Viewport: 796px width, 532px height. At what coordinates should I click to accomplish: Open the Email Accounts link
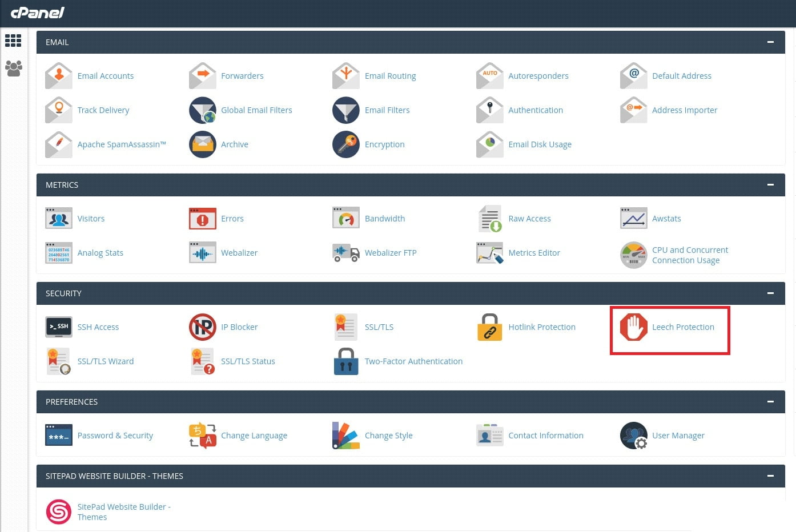[x=105, y=76]
